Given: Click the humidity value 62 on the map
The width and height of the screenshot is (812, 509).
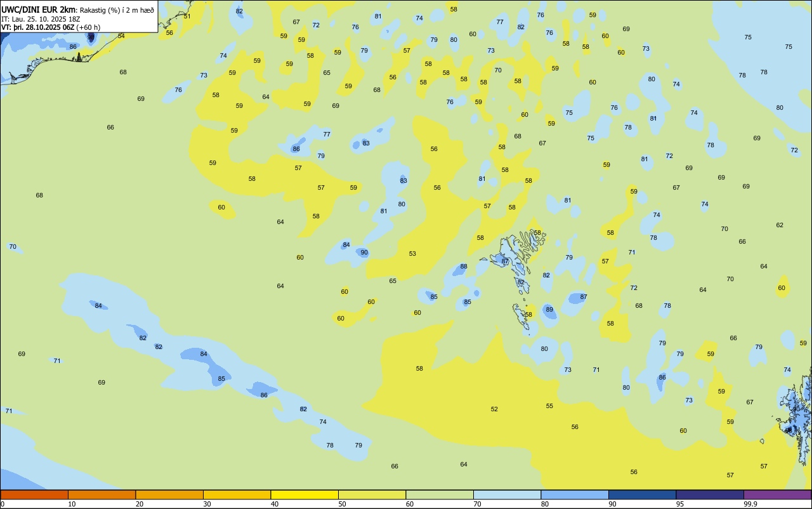Looking at the screenshot, I should [780, 225].
